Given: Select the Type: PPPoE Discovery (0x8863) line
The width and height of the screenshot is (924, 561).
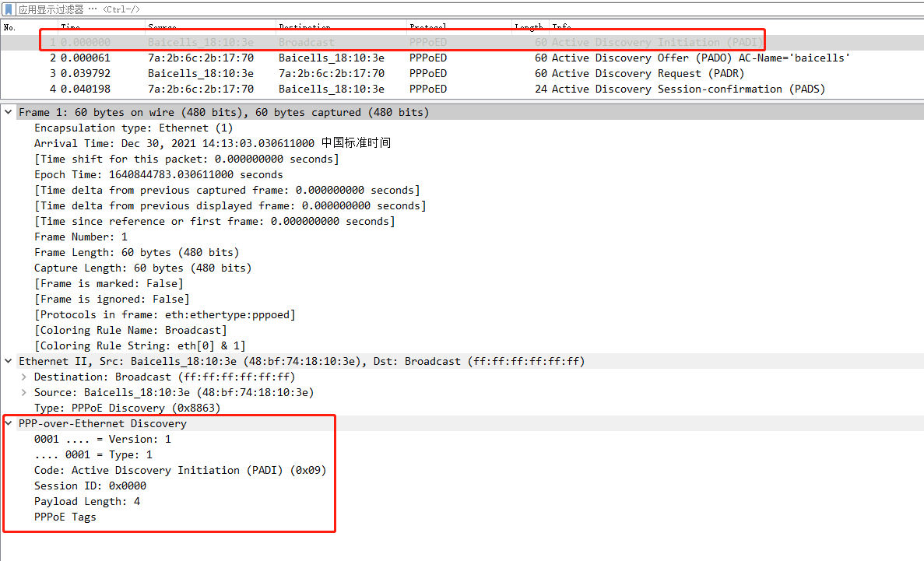Looking at the screenshot, I should pos(128,408).
